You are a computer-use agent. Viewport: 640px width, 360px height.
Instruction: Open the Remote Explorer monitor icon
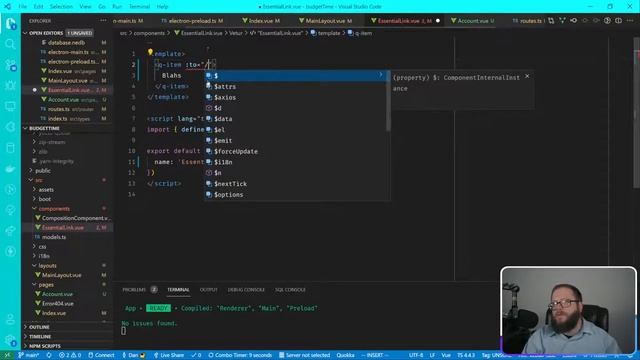10,107
